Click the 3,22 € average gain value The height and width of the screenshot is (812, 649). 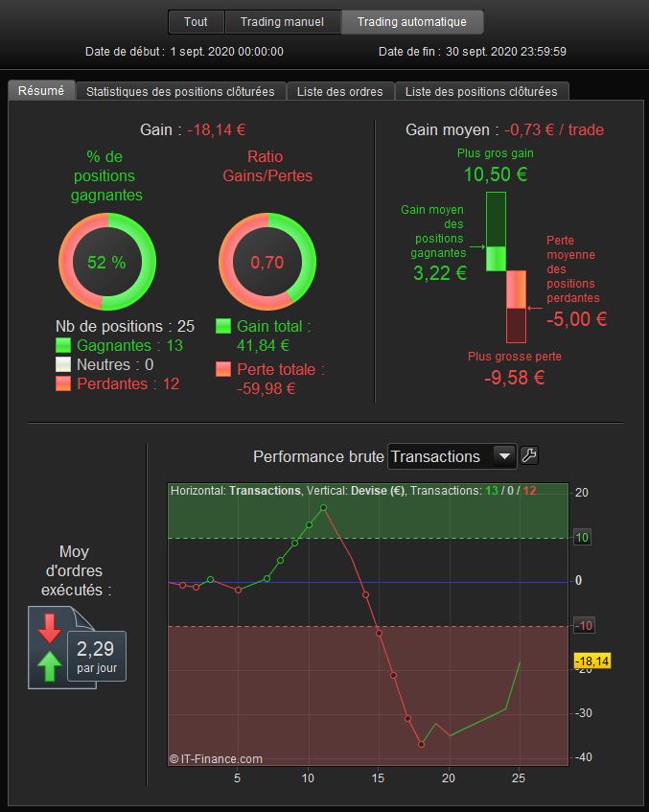point(440,273)
